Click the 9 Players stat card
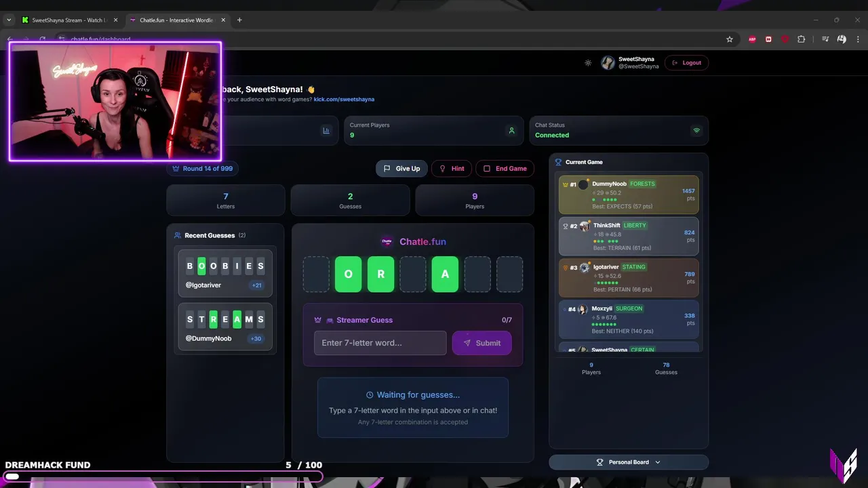Image resolution: width=868 pixels, height=488 pixels. tap(475, 201)
